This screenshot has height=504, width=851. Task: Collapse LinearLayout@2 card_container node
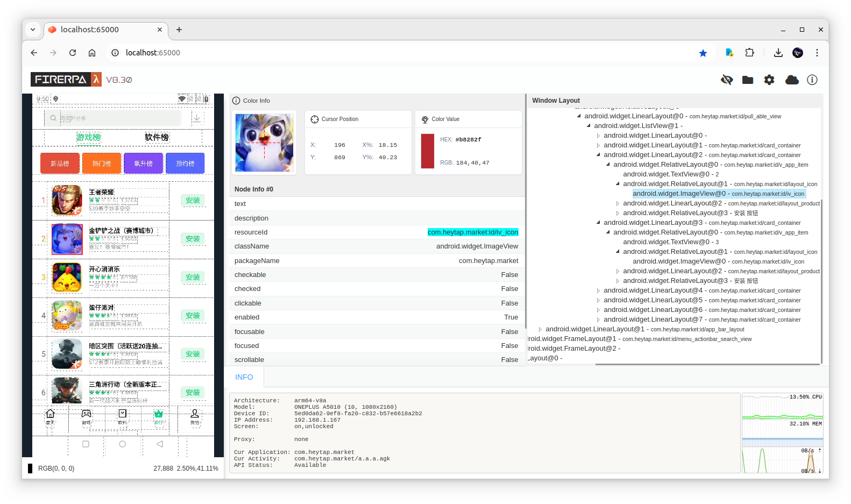pyautogui.click(x=598, y=155)
